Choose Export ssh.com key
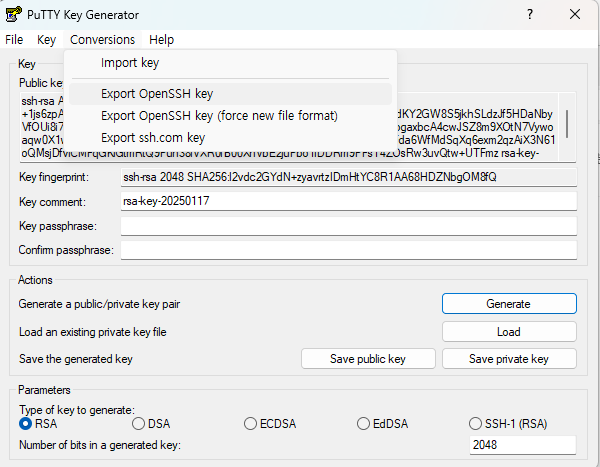This screenshot has width=600, height=467. [230, 137]
